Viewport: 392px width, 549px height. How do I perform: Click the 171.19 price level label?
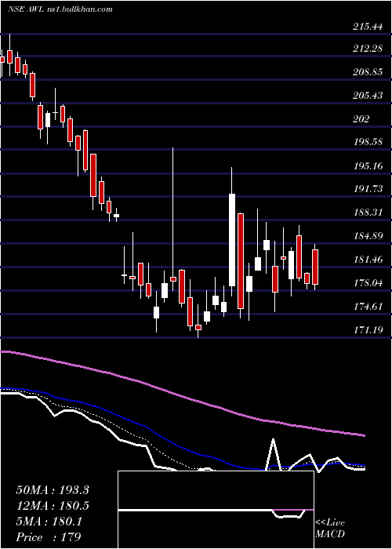[368, 330]
